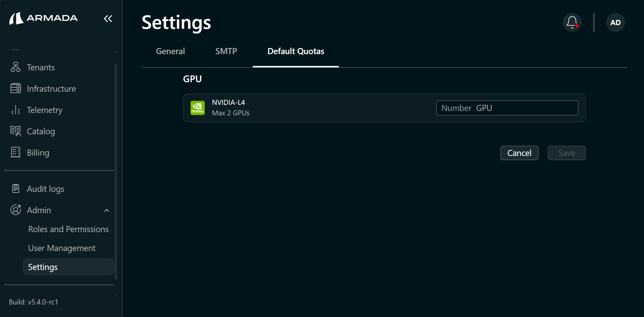Click the Tenants icon in sidebar
Image resolution: width=644 pixels, height=317 pixels.
pyautogui.click(x=16, y=67)
